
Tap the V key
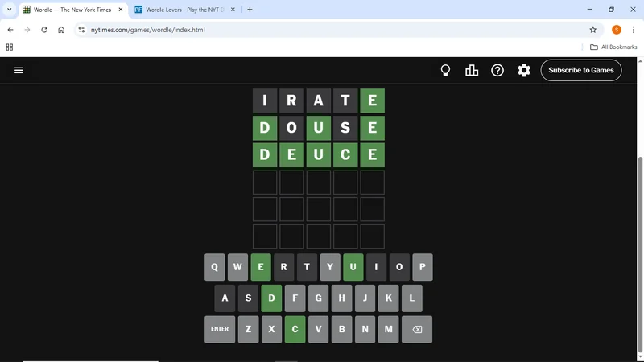[x=318, y=329]
